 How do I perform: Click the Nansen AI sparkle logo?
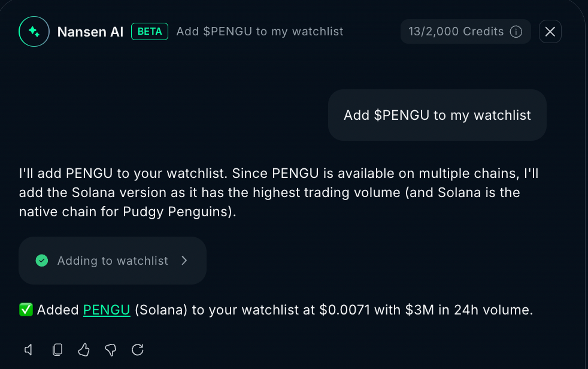pyautogui.click(x=34, y=32)
